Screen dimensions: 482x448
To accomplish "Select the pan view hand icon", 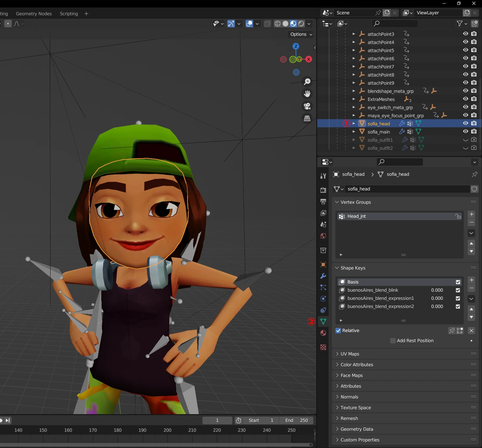I will point(307,94).
